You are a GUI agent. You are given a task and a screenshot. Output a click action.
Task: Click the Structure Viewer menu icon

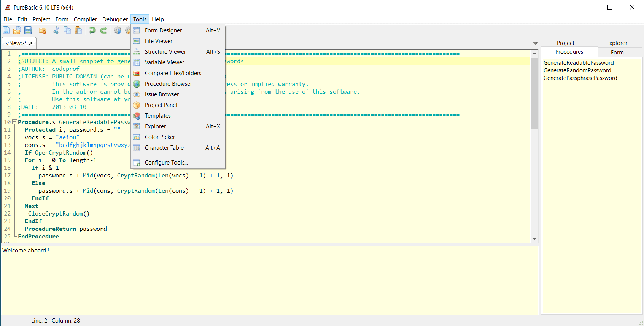[x=137, y=52]
